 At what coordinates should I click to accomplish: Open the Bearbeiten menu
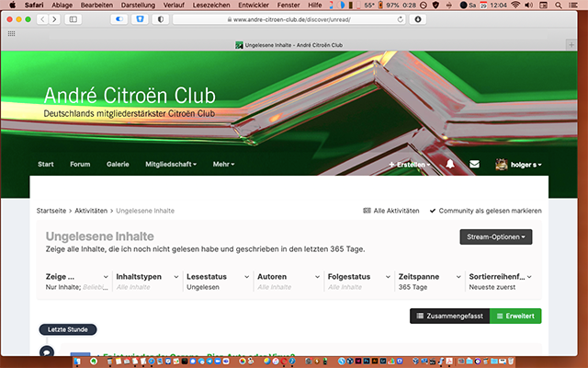(96, 5)
